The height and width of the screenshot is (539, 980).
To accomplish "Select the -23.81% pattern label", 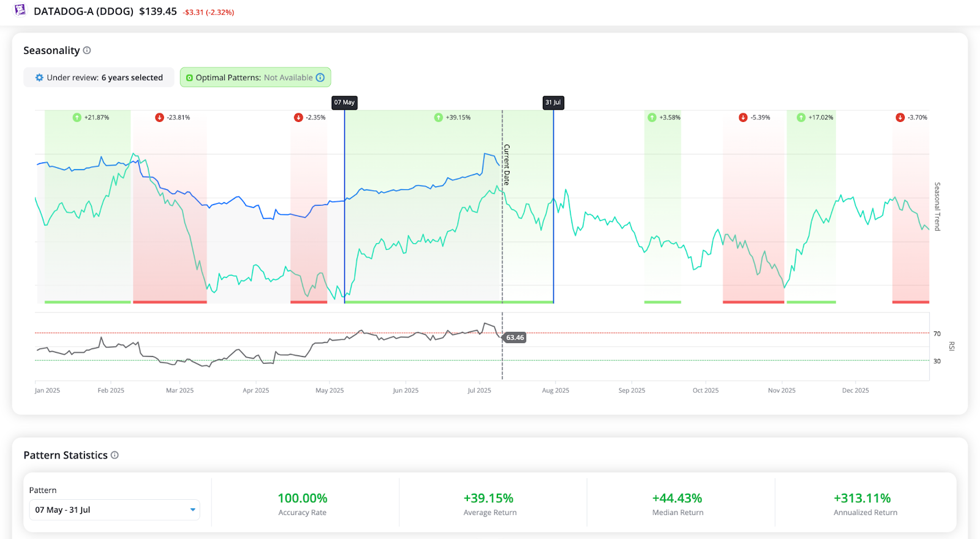I will pos(178,118).
